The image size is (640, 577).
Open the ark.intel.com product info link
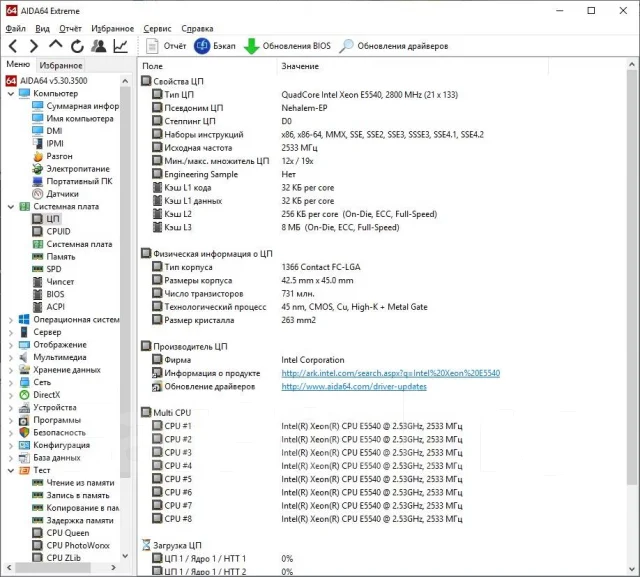click(391, 373)
